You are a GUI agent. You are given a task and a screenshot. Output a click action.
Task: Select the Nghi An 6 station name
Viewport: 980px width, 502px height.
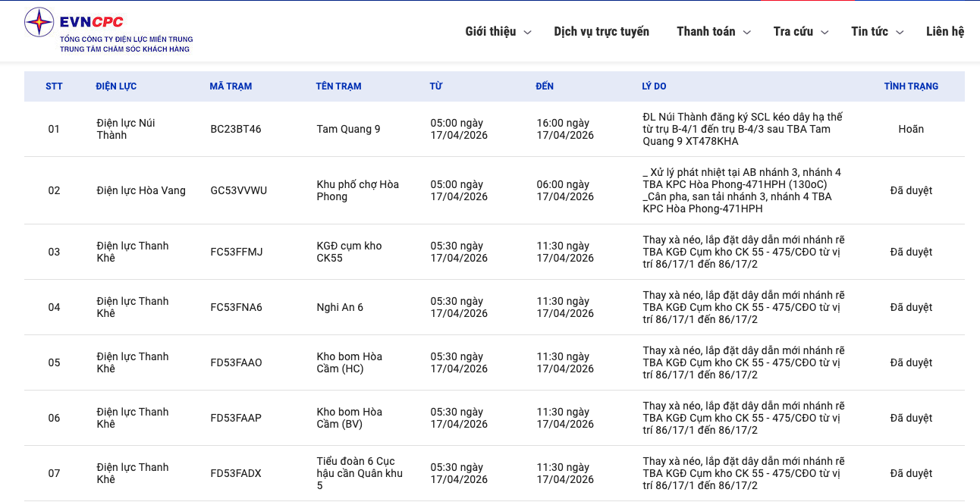[340, 307]
